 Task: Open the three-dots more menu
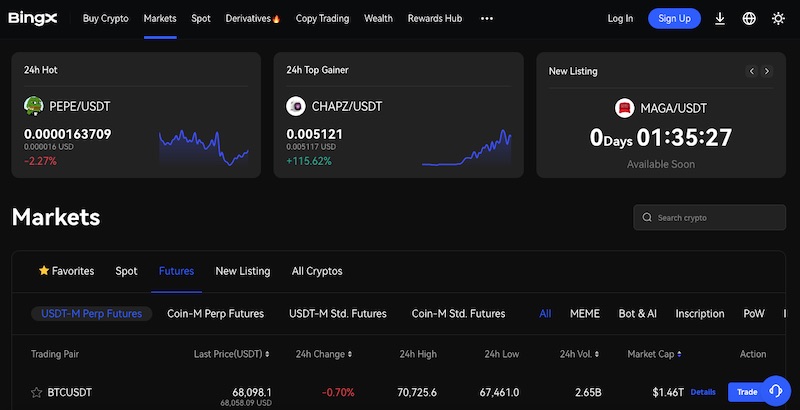(x=487, y=18)
